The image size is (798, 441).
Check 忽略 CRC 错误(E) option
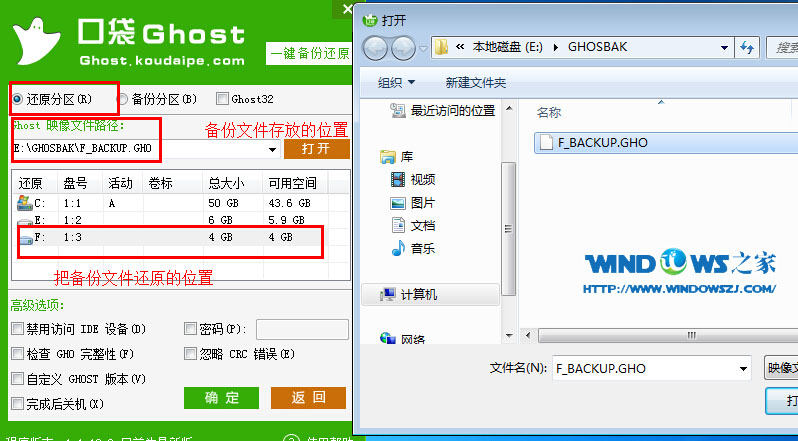pos(190,354)
